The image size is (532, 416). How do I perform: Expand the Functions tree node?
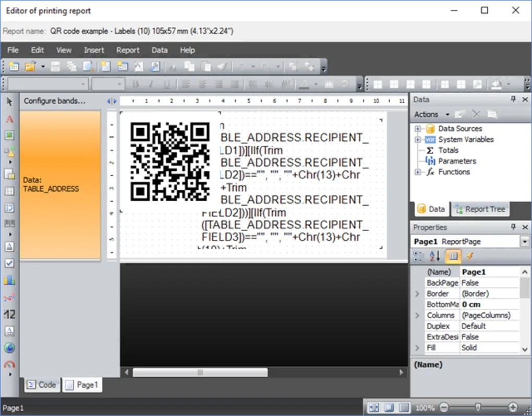[x=418, y=172]
